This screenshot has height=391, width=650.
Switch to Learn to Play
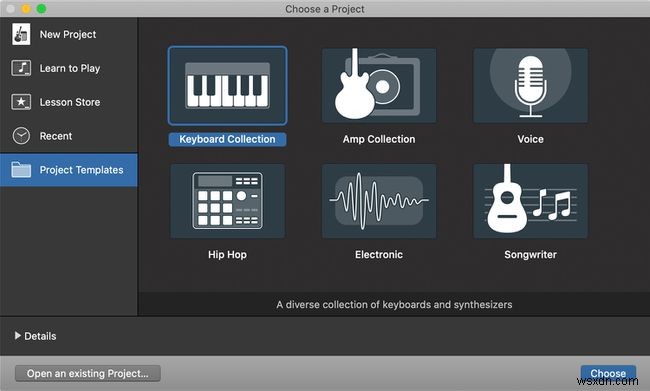coord(68,68)
